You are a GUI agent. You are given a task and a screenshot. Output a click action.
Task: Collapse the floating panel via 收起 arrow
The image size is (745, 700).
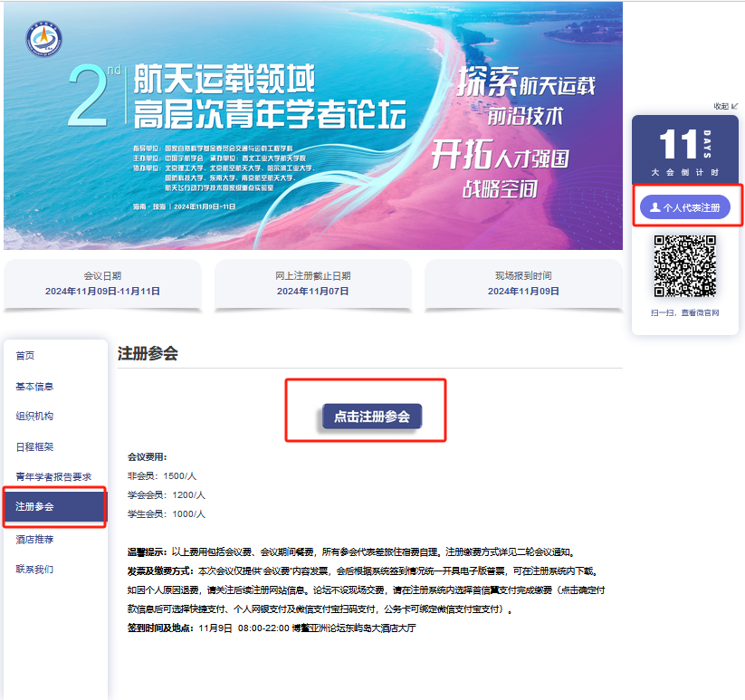726,106
